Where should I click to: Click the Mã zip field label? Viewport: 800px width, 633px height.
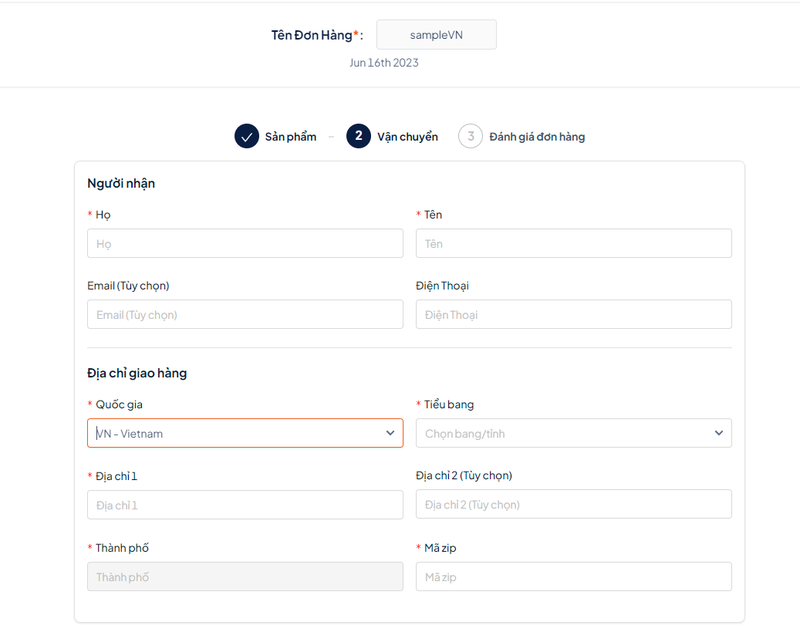click(440, 548)
